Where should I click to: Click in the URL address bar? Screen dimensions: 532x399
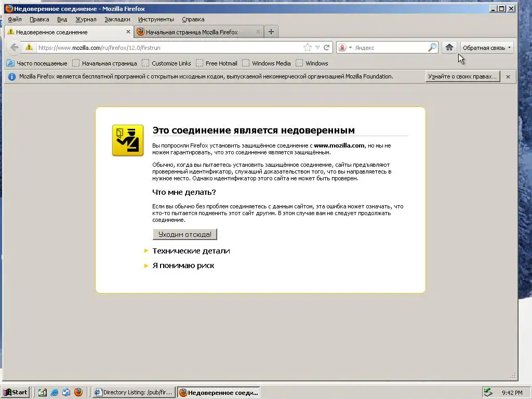point(170,47)
